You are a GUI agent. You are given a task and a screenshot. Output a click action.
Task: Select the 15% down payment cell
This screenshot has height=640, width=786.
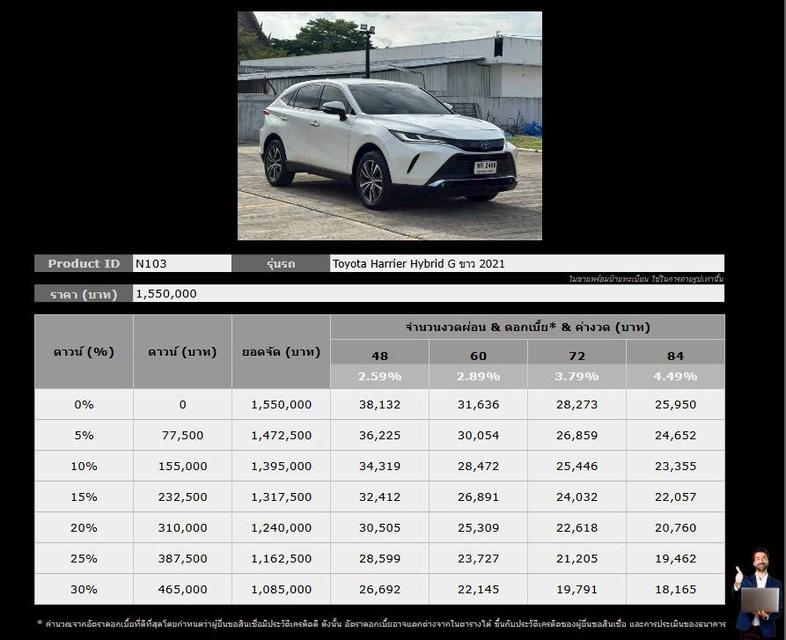84,497
